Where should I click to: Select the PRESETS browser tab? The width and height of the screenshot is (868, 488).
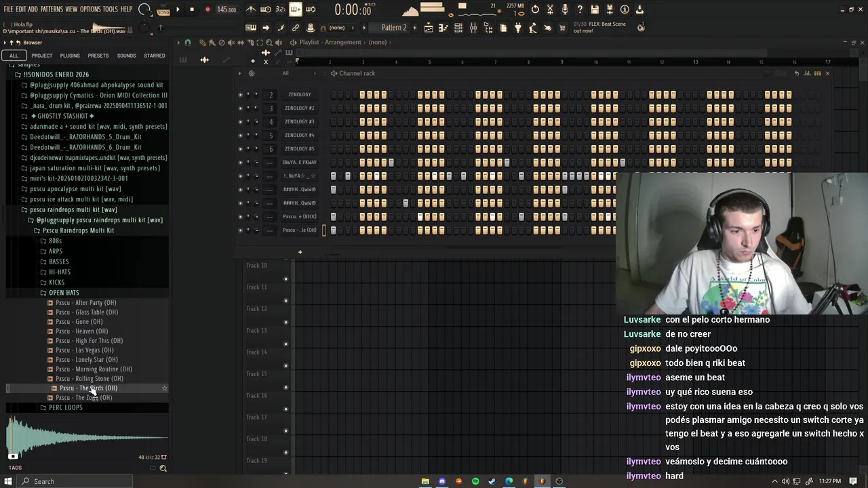coord(98,56)
